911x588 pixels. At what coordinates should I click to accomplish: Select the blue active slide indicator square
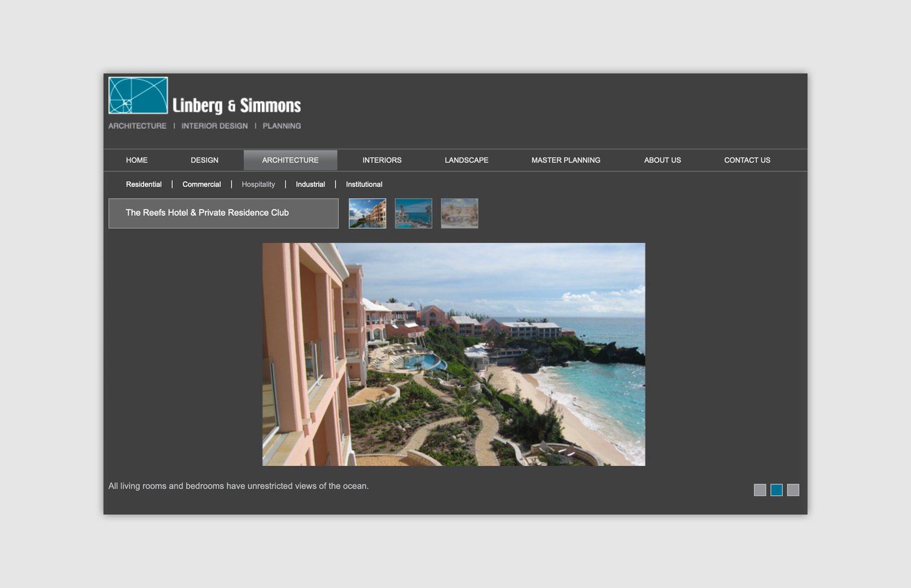[777, 490]
